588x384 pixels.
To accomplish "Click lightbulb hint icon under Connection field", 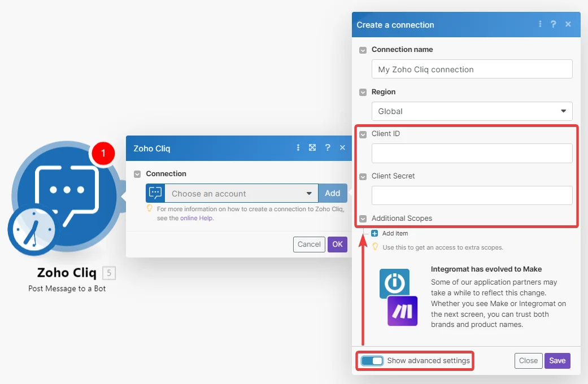I will [x=149, y=208].
